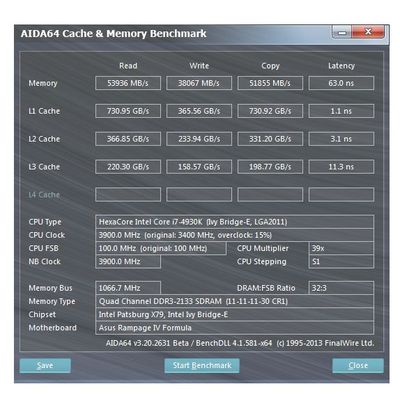
Task: Click the Read column header
Action: 128,66
